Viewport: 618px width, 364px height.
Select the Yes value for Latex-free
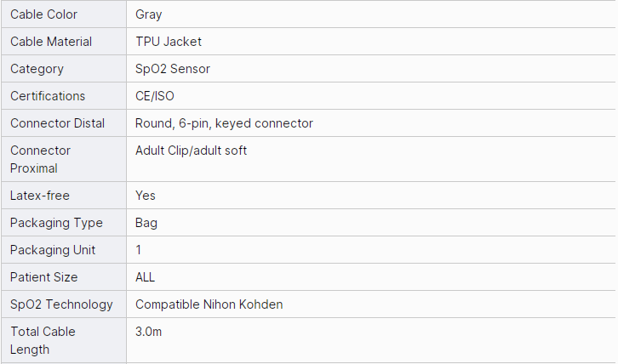[146, 196]
